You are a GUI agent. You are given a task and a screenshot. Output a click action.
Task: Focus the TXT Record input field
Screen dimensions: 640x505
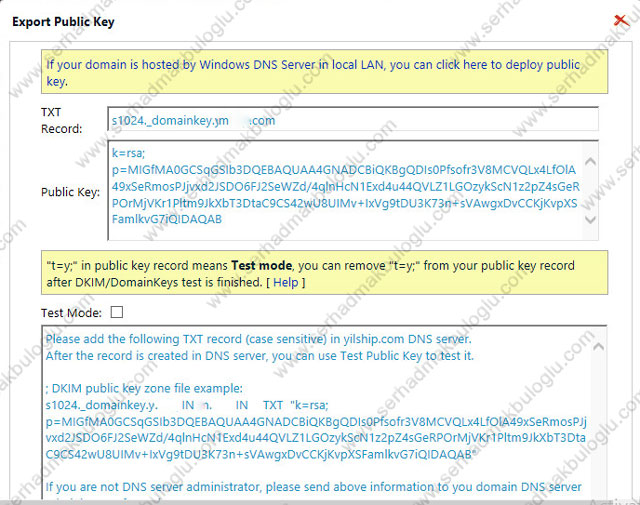pyautogui.click(x=353, y=121)
